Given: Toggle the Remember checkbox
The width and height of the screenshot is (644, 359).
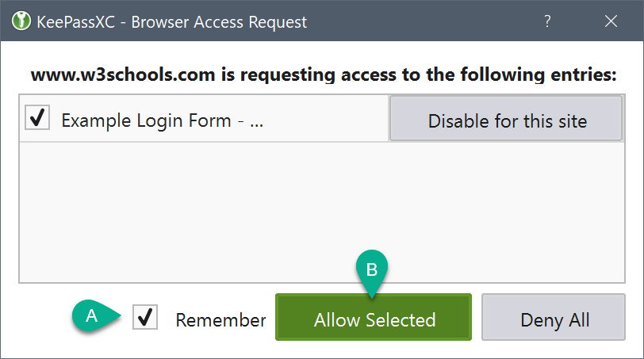Looking at the screenshot, I should pos(145,318).
